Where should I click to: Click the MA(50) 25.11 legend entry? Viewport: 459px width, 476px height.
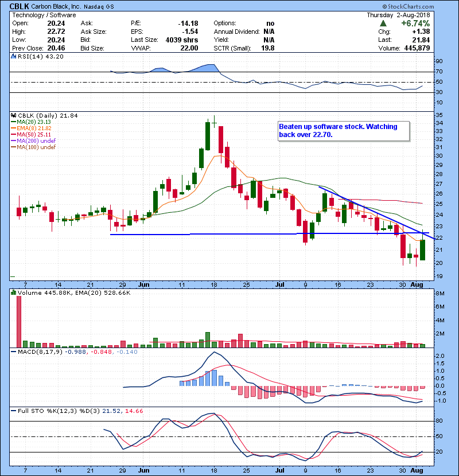pos(32,134)
